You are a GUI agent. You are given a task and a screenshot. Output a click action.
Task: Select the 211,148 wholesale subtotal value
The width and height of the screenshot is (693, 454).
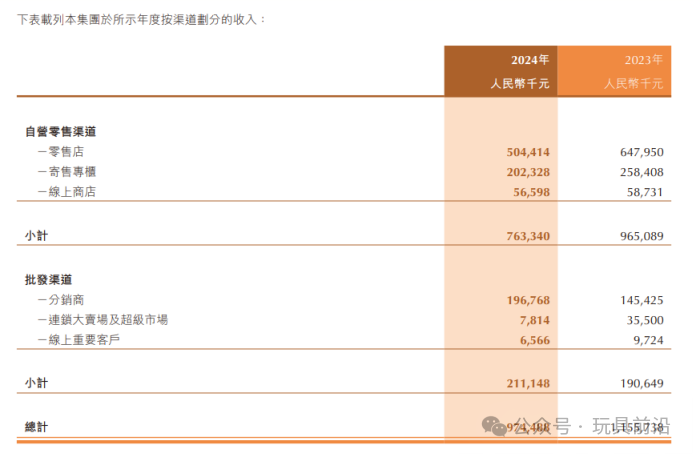click(x=528, y=383)
